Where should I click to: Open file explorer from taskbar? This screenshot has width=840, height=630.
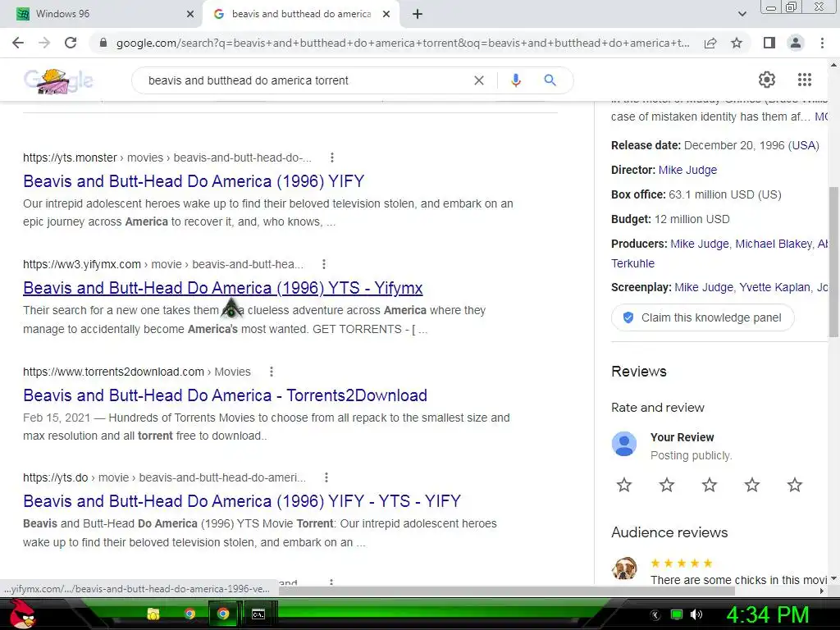153,614
